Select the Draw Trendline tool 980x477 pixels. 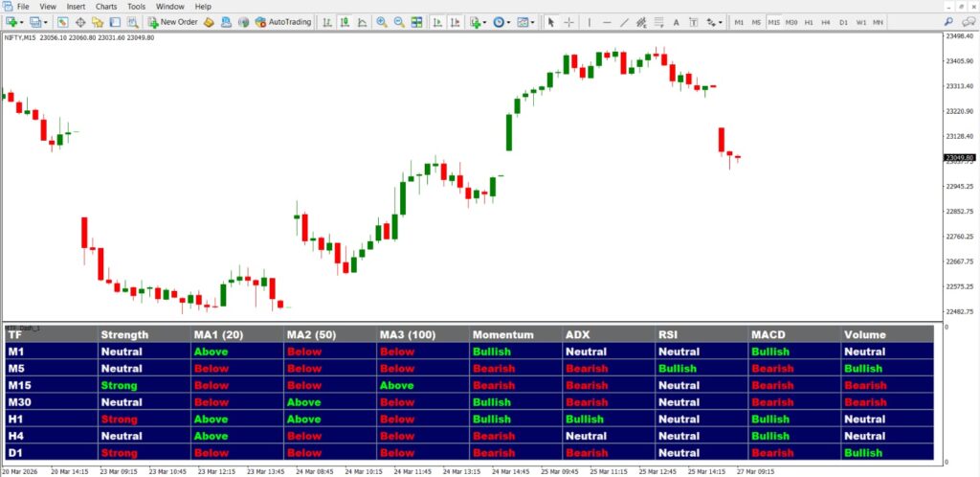pyautogui.click(x=625, y=21)
